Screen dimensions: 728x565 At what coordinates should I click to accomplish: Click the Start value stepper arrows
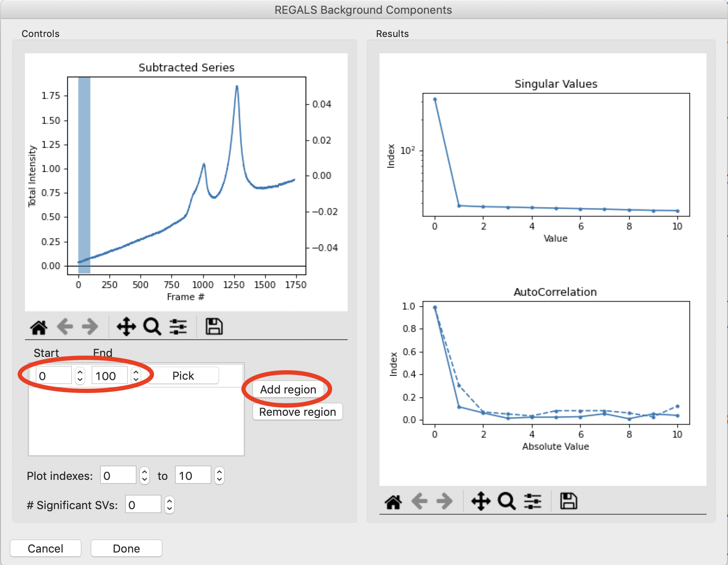click(x=80, y=376)
